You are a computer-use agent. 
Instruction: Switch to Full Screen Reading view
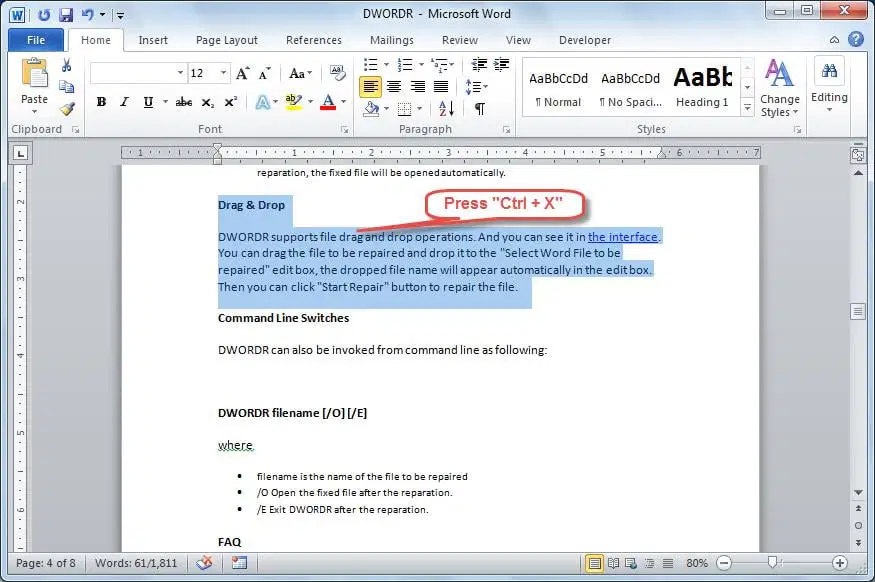613,563
